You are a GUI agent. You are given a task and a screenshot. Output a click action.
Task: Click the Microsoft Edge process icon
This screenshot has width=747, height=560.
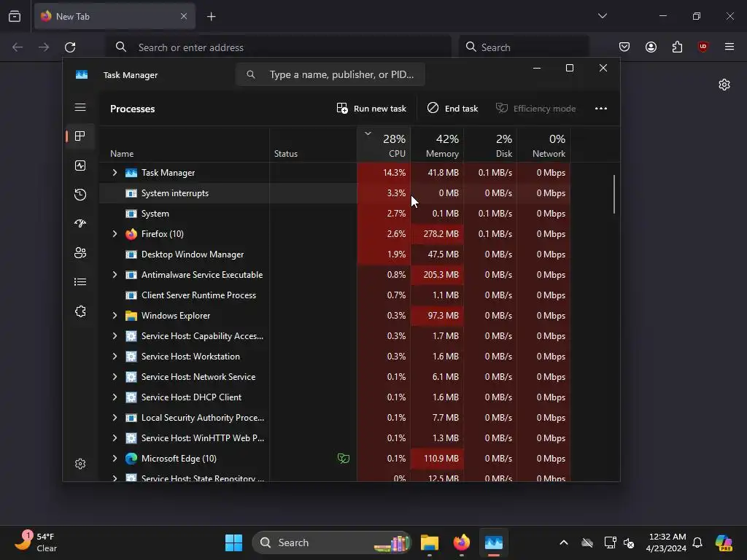(x=131, y=459)
